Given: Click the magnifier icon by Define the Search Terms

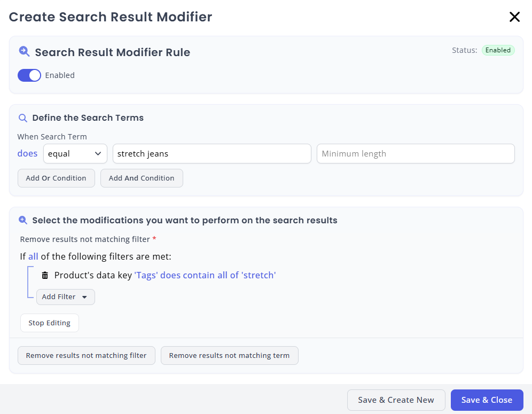Looking at the screenshot, I should [x=23, y=118].
